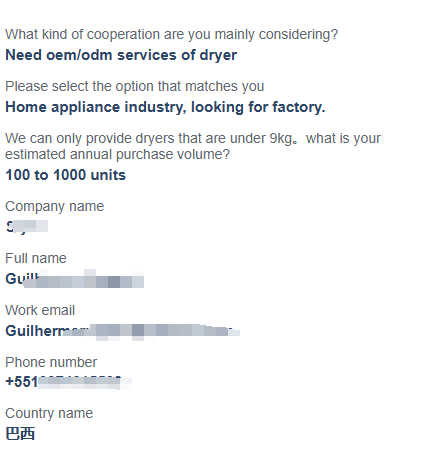
Task: Click 'Please select the option that matches you'
Action: (135, 87)
